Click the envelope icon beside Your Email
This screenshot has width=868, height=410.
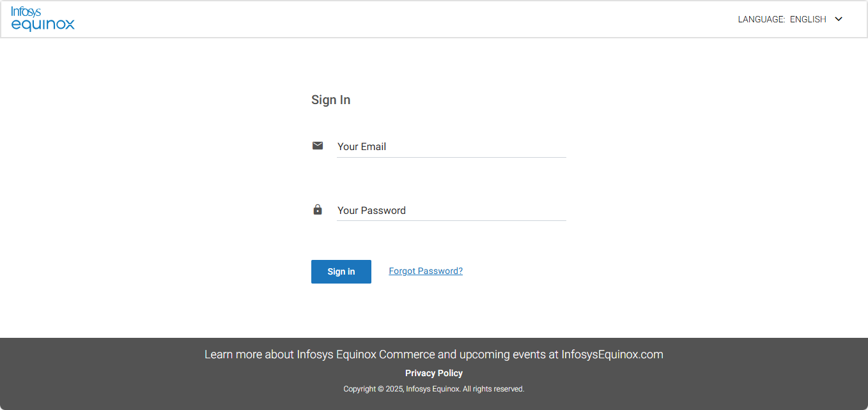318,146
